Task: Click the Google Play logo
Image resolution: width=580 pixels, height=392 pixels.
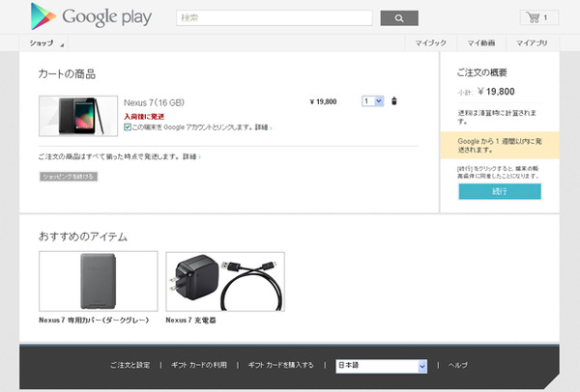Action: click(92, 16)
